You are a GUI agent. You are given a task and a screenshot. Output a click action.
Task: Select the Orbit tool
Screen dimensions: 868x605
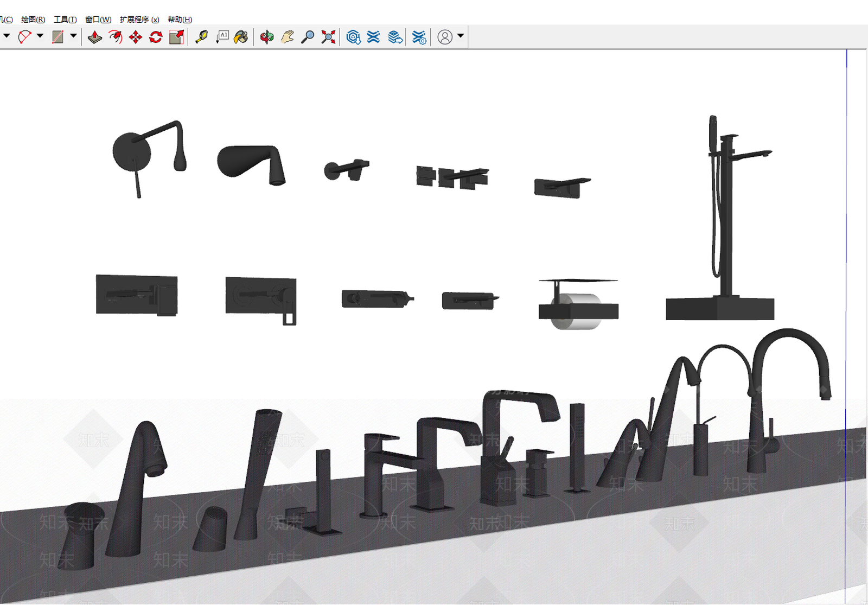point(266,37)
